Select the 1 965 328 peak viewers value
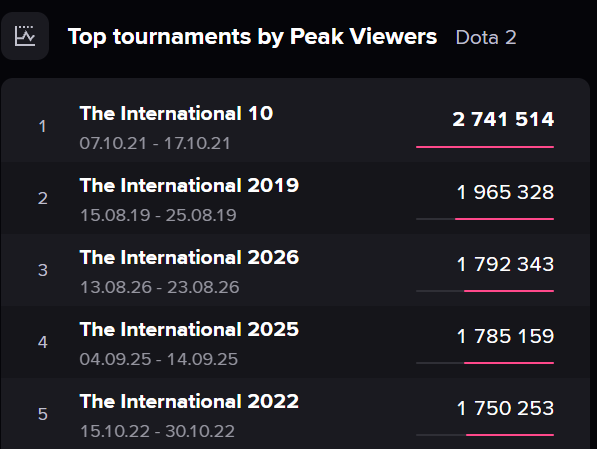 [505, 192]
